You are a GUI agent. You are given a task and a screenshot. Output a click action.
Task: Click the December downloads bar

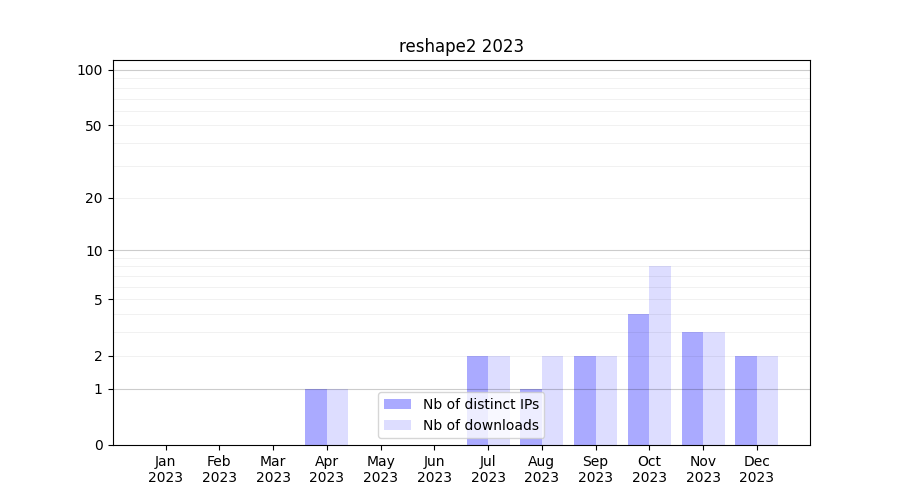coord(767,400)
